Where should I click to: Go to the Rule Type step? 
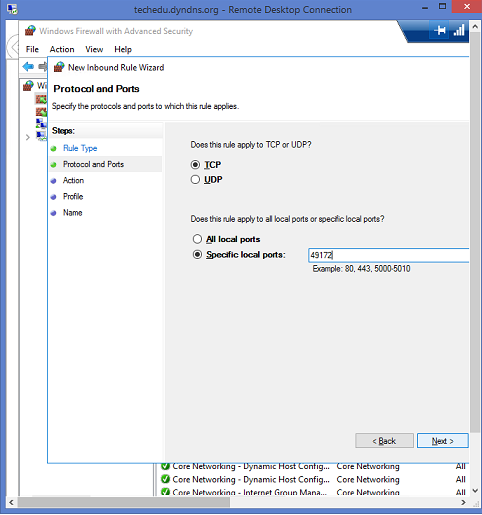click(x=80, y=148)
